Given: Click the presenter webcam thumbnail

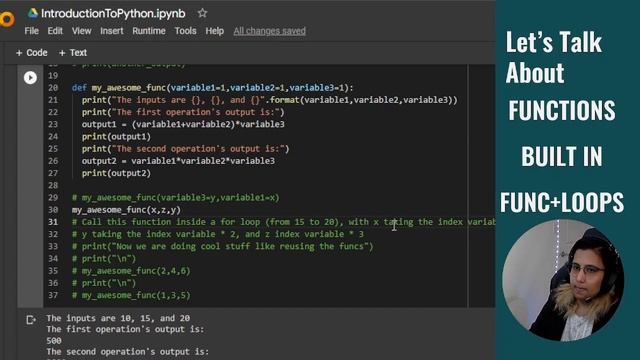Looking at the screenshot, I should tap(563, 280).
